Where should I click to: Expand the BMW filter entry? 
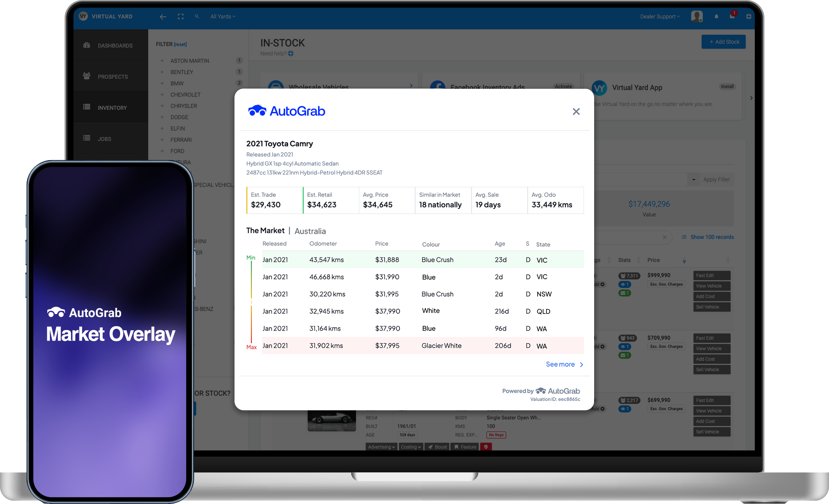(x=162, y=83)
